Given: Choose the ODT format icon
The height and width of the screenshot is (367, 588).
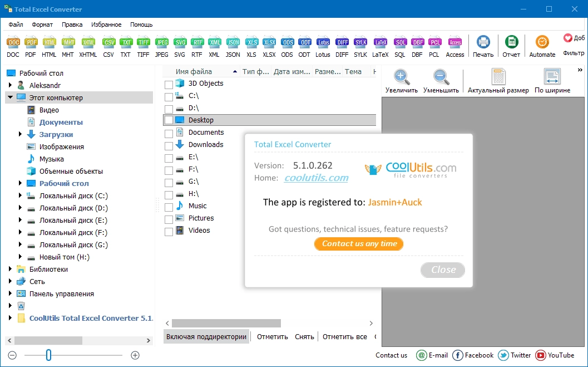Looking at the screenshot, I should point(304,42).
